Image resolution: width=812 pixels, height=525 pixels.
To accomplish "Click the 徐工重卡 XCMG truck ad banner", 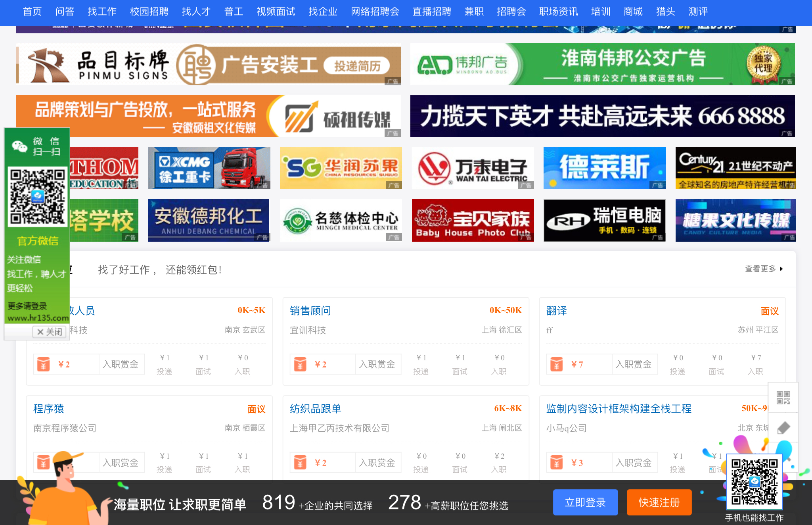I will (209, 167).
